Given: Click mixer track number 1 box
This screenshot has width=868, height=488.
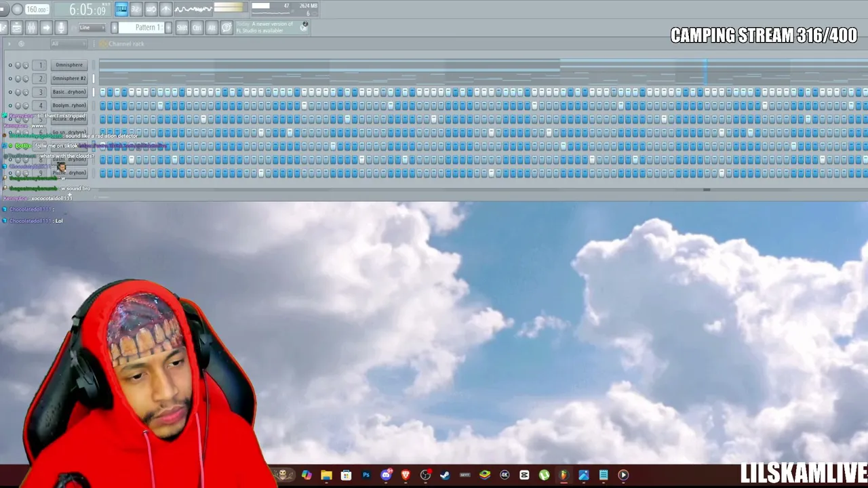Looking at the screenshot, I should [x=40, y=65].
